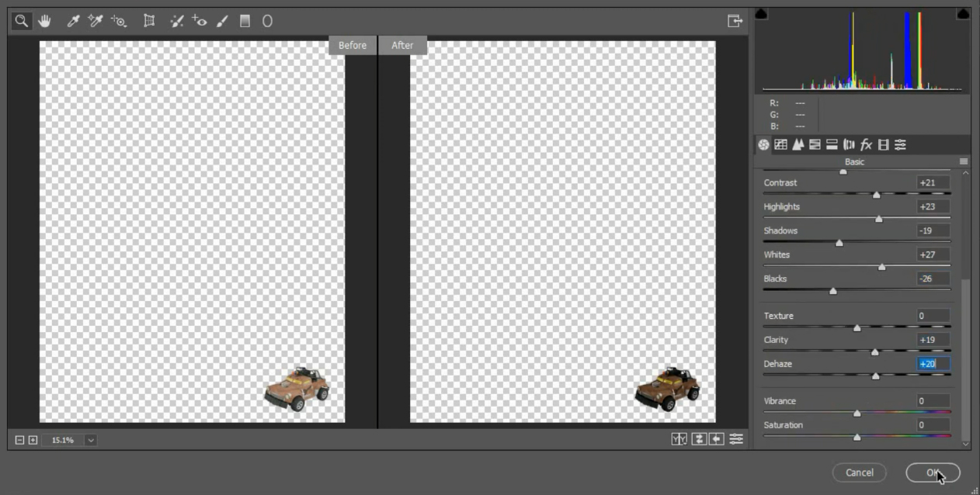Click the toy car in After preview
This screenshot has height=495, width=980.
pyautogui.click(x=668, y=389)
